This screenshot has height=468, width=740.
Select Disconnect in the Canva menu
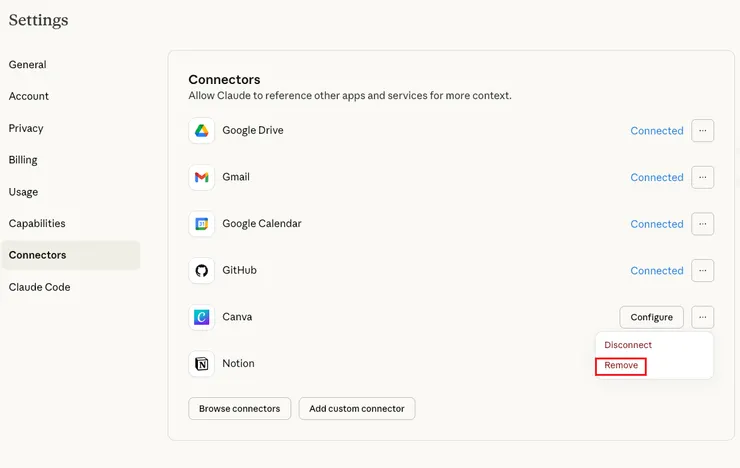click(x=628, y=345)
